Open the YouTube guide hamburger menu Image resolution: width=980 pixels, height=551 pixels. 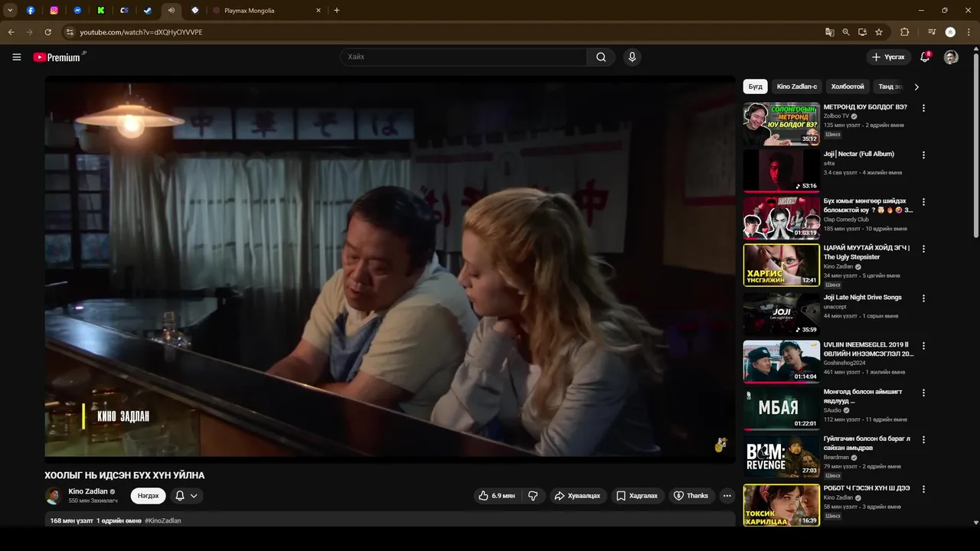tap(17, 57)
